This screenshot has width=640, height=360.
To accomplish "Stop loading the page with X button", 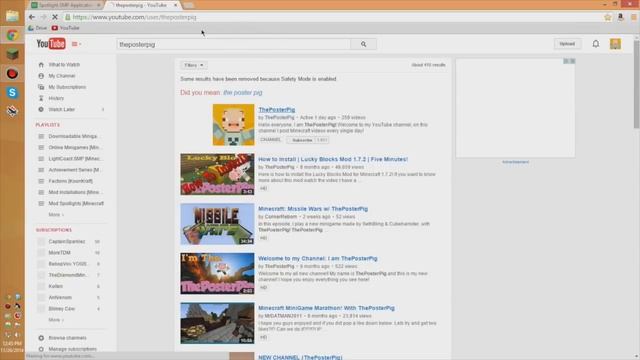I will click(x=55, y=17).
